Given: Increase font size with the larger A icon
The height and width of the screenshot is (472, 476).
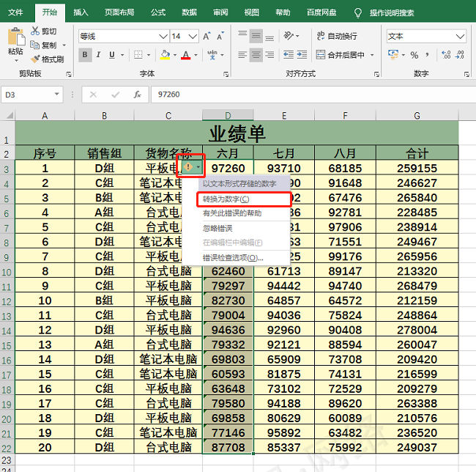Looking at the screenshot, I should [207, 36].
